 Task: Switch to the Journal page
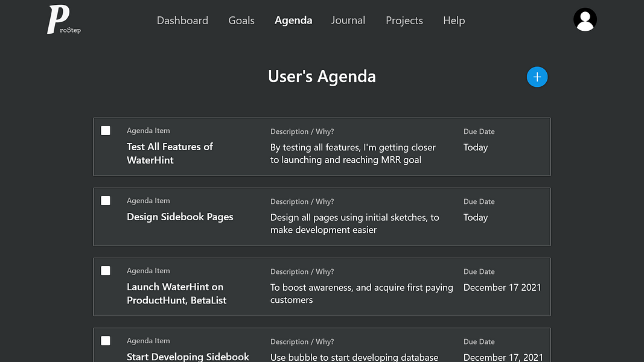(x=348, y=21)
